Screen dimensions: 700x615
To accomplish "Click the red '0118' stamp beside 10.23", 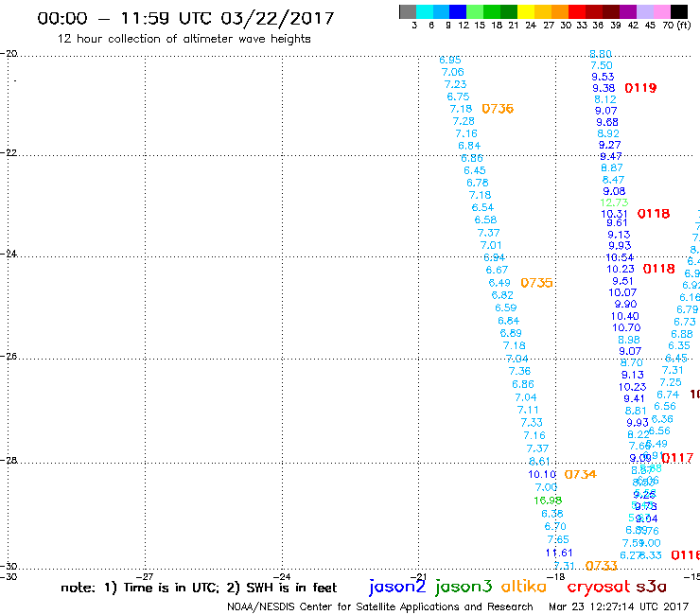I will click(x=659, y=269).
